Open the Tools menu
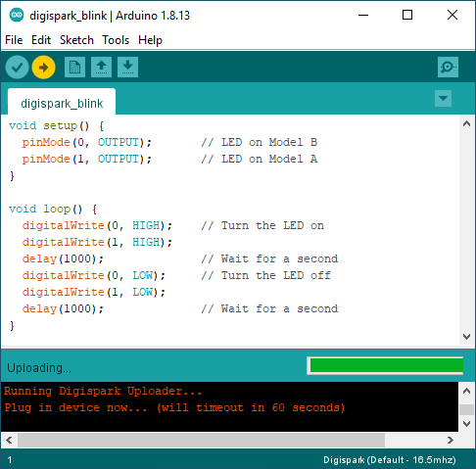This screenshot has height=469, width=476. [116, 40]
